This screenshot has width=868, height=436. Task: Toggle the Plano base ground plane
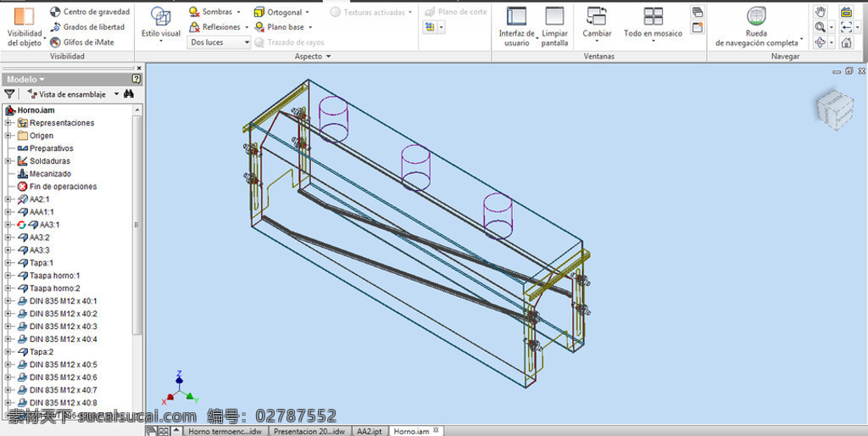279,26
